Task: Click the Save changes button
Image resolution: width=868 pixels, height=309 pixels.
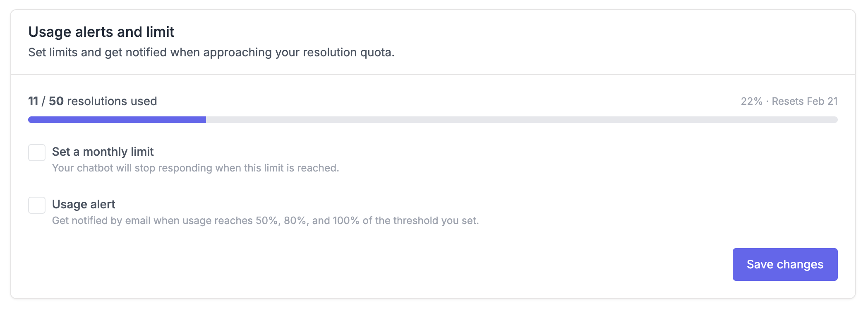Action: click(785, 264)
